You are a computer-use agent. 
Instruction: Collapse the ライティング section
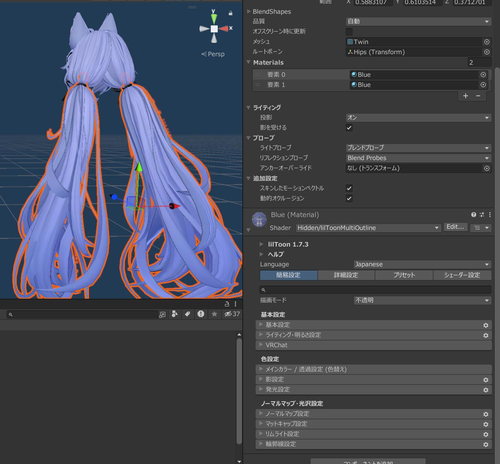coord(248,108)
